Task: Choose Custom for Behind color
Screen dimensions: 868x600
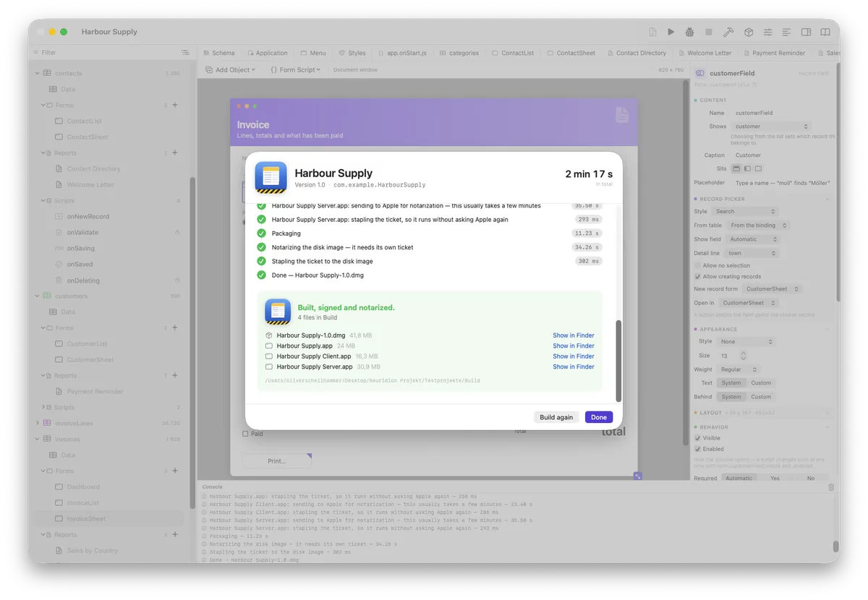Action: (x=761, y=397)
